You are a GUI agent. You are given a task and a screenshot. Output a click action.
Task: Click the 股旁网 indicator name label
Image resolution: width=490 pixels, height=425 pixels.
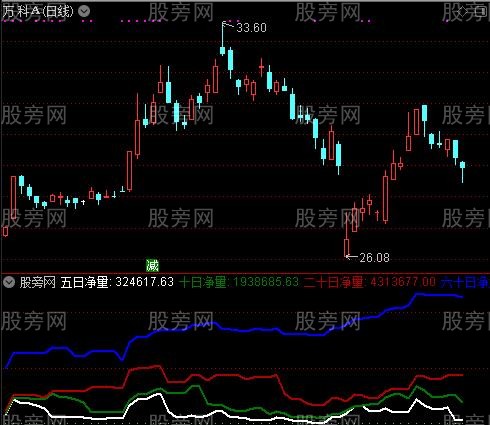pos(37,283)
